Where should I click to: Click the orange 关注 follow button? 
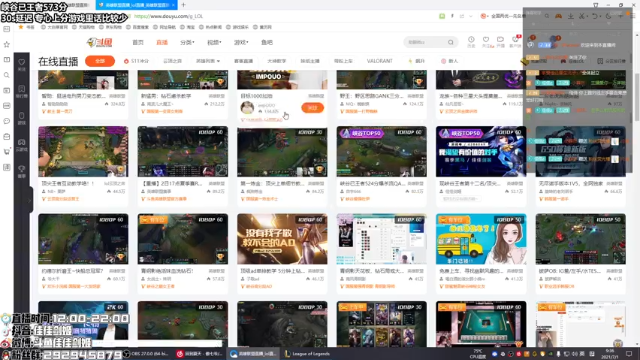point(312,108)
